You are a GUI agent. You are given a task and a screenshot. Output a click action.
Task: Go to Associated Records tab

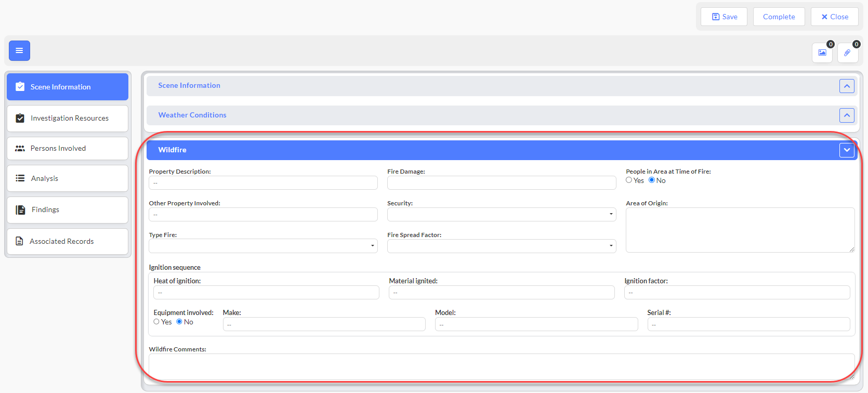pos(68,241)
